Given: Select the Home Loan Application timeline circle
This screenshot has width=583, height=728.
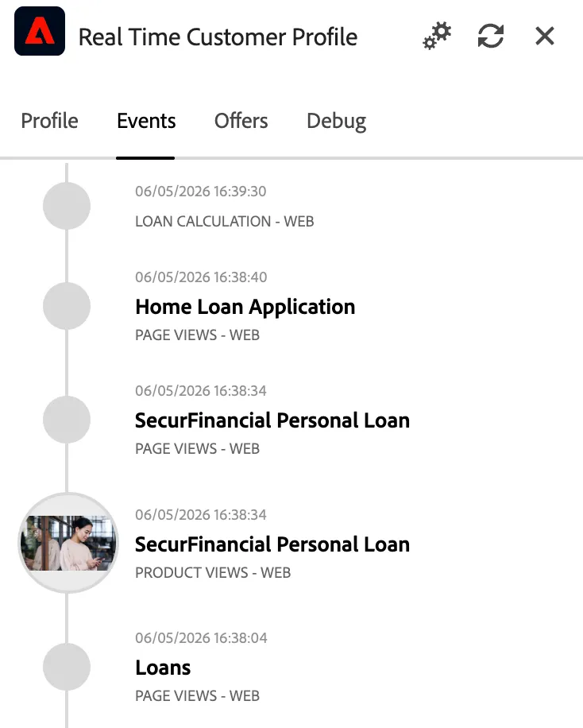Looking at the screenshot, I should 67,306.
